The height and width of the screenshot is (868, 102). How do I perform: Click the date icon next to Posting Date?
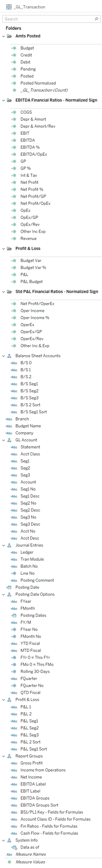[x=9, y=587]
